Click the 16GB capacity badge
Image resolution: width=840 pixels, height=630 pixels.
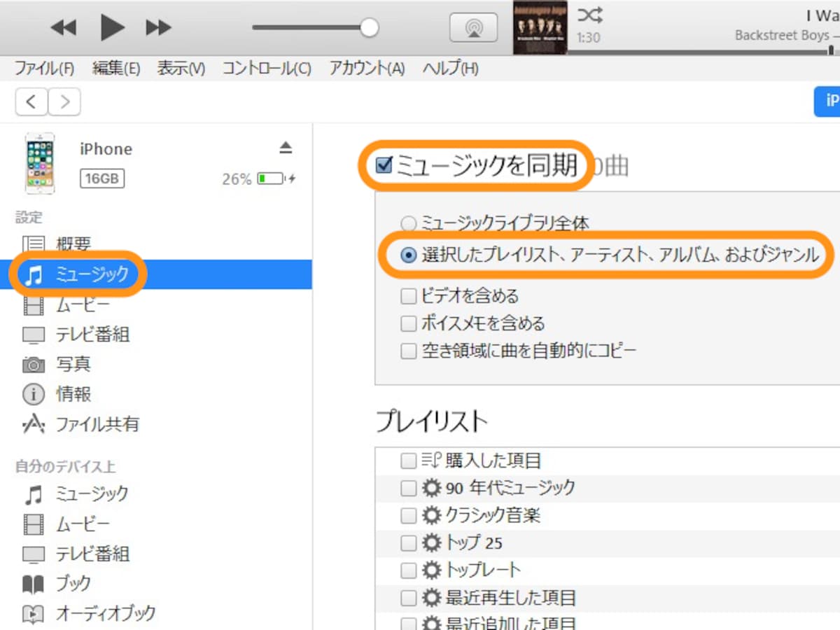click(102, 179)
